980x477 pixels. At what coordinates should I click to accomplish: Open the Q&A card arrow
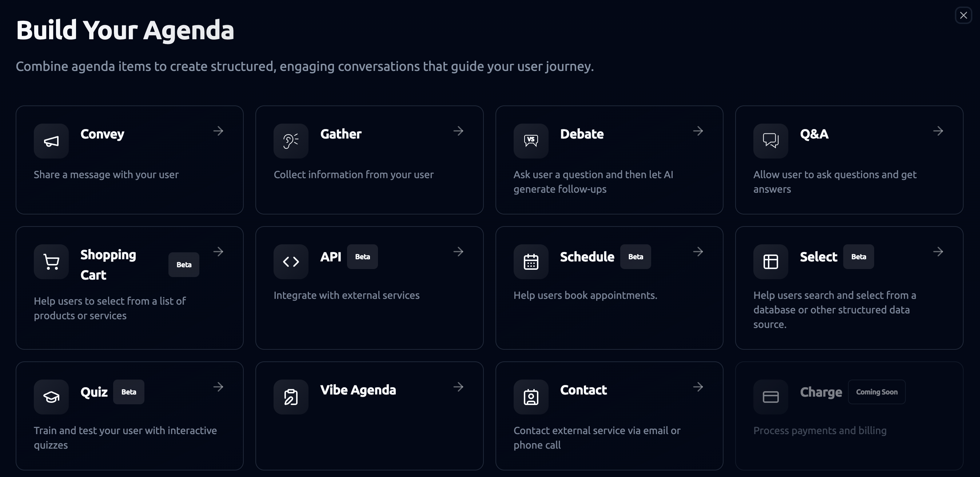pyautogui.click(x=938, y=131)
